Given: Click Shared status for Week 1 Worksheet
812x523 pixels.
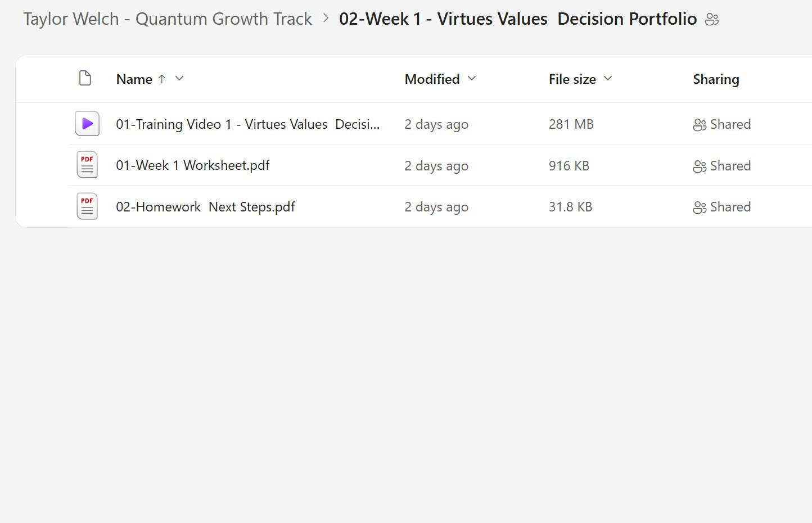Looking at the screenshot, I should coord(730,166).
